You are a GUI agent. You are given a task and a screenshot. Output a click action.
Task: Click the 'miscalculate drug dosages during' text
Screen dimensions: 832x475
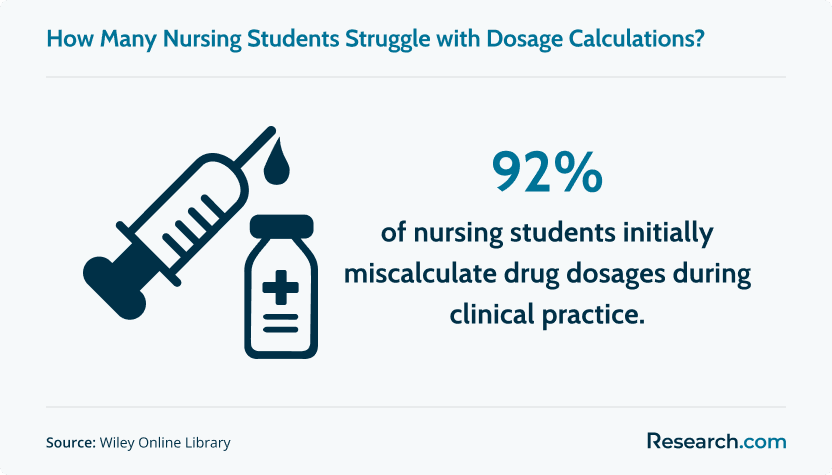pyautogui.click(x=547, y=274)
